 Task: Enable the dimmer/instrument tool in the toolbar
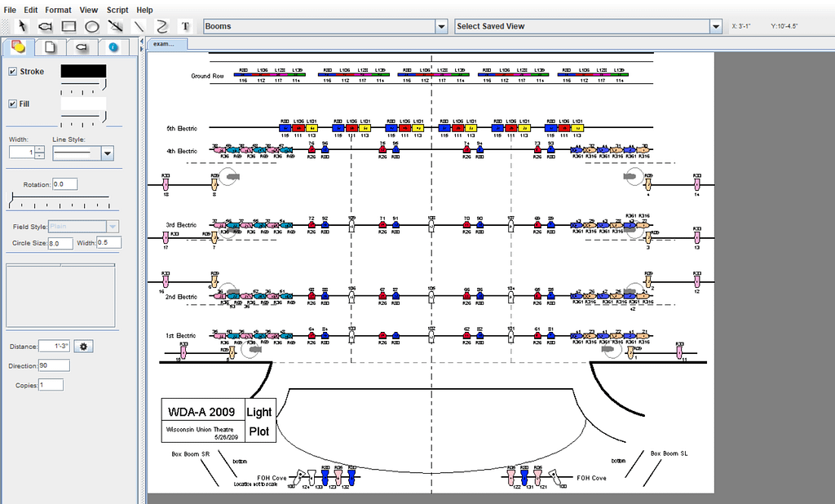[46, 25]
